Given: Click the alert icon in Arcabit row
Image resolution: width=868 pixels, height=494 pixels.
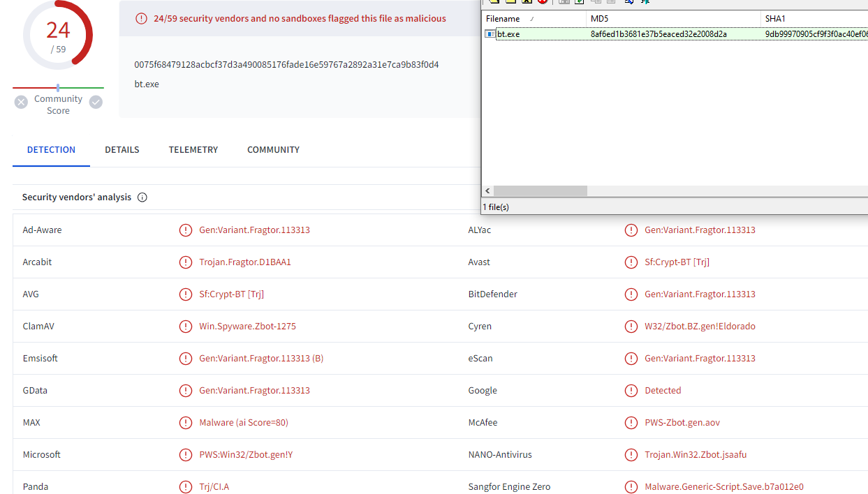Looking at the screenshot, I should [186, 262].
